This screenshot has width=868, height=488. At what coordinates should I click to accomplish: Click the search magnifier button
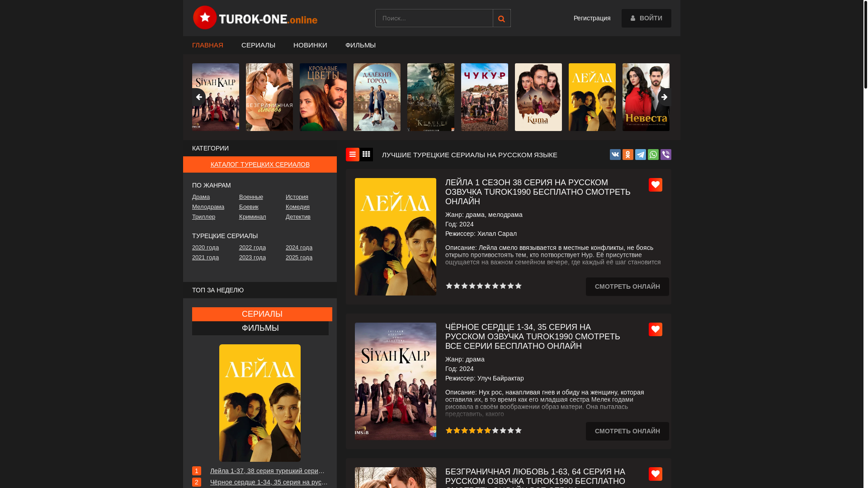coord(501,18)
